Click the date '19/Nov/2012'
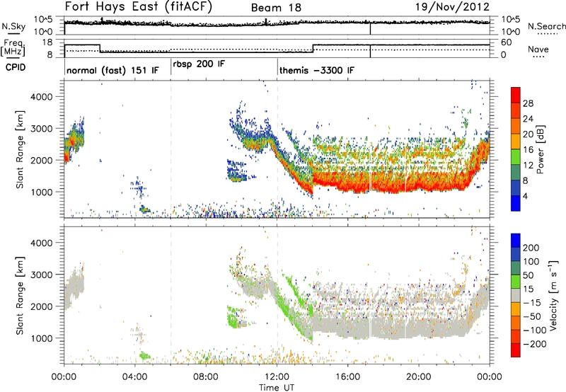Viewport: 566px width, 392px height. [452, 7]
